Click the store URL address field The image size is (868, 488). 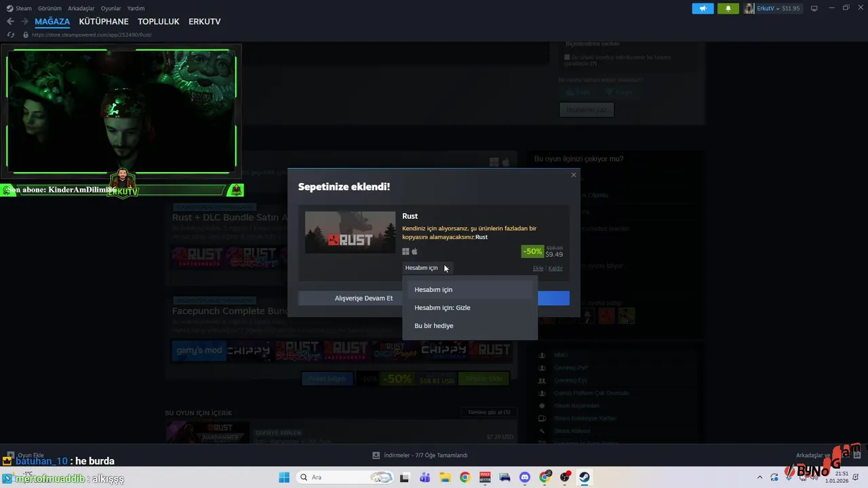pos(92,35)
